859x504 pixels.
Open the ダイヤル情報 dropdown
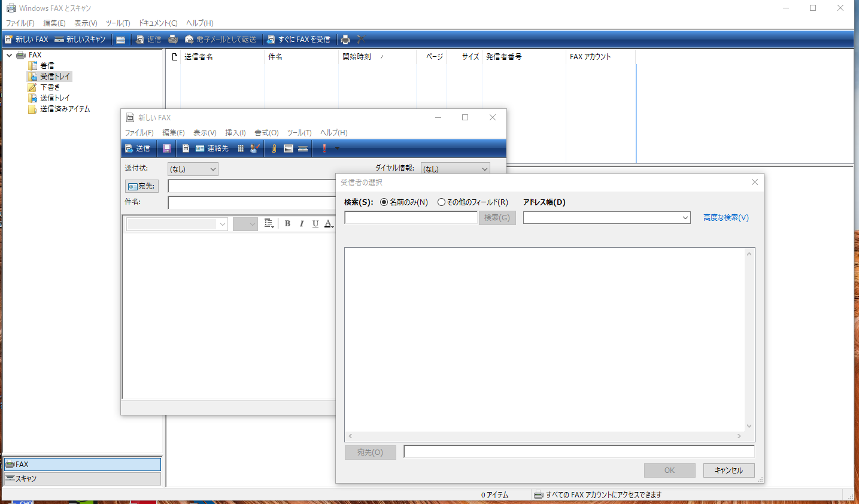[x=455, y=169]
